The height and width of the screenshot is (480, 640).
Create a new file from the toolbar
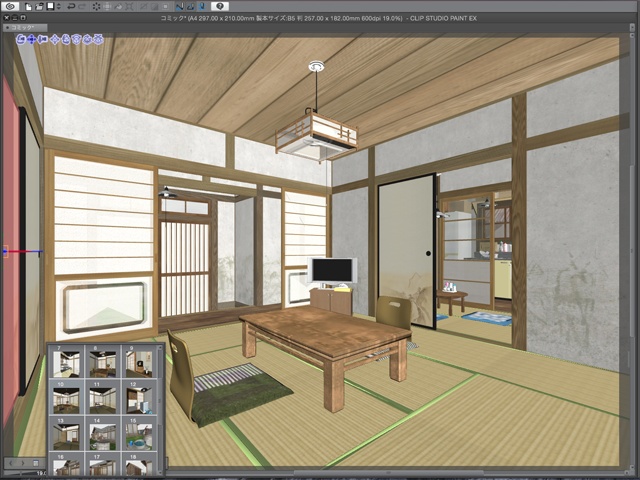pos(28,6)
